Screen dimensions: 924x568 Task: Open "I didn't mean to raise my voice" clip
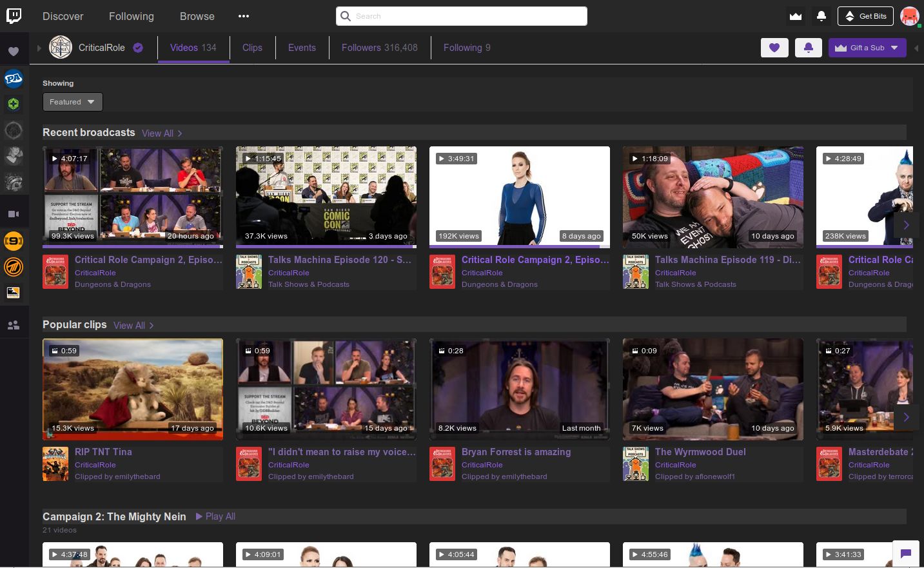coord(342,452)
